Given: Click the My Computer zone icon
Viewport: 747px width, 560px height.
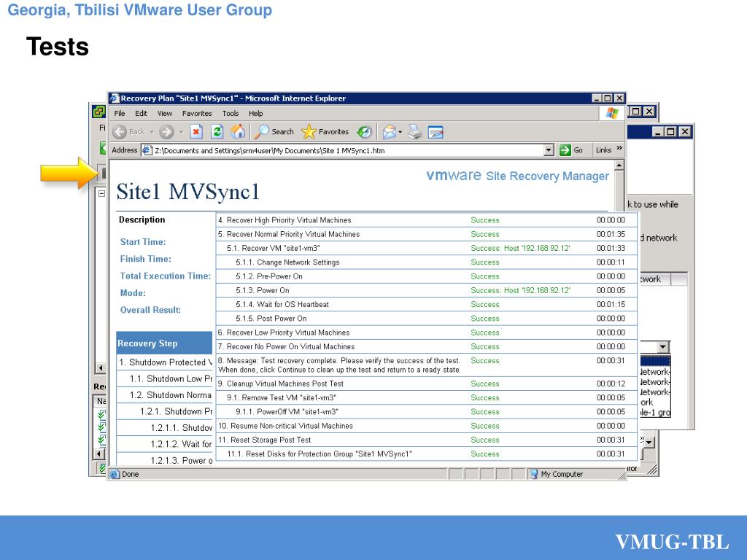Looking at the screenshot, I should coord(534,474).
